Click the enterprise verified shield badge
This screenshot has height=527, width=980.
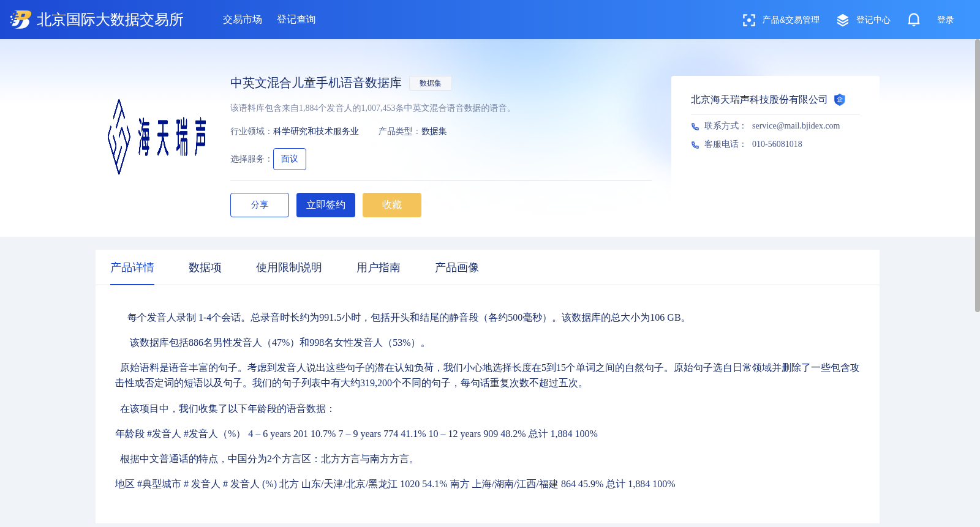[x=840, y=100]
